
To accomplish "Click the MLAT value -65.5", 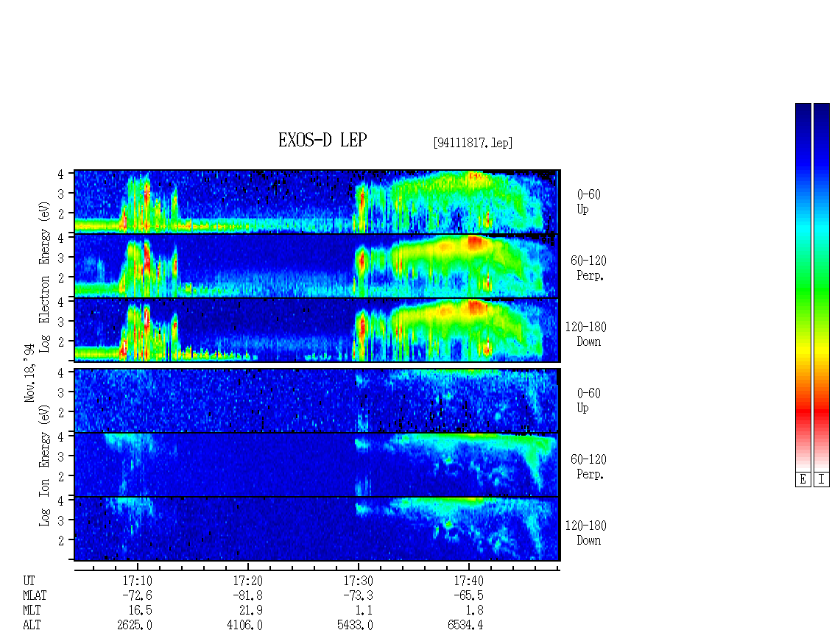I will (468, 595).
